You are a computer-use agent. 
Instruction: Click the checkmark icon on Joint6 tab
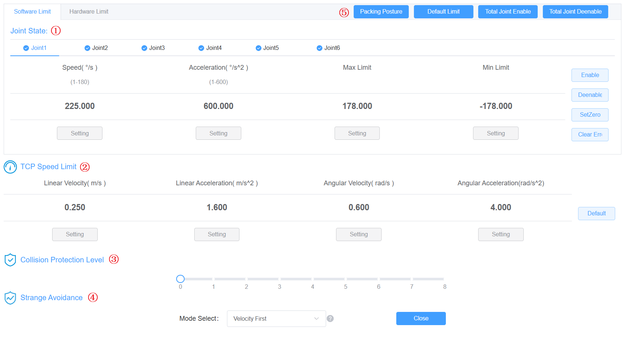point(319,48)
